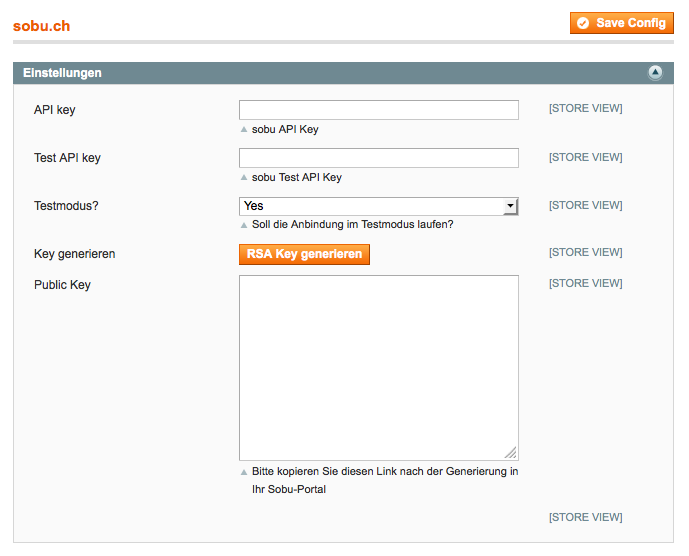
Task: Grab the Public Key textarea resize handle
Action: 511,452
